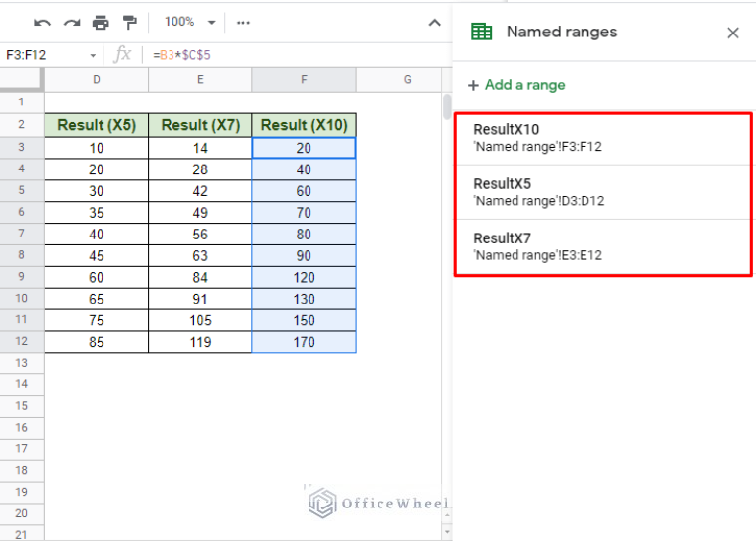Activate the Paint format tool
Image resolution: width=756 pixels, height=541 pixels.
point(130,22)
